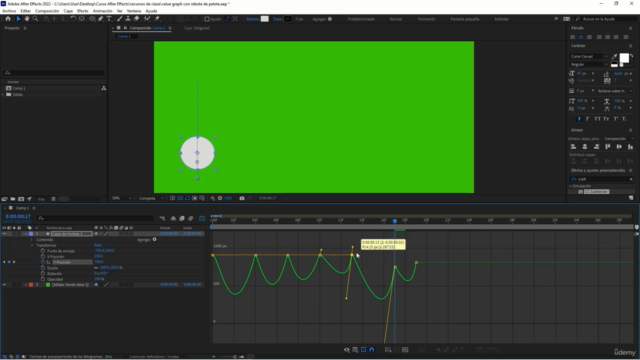Select the Hand tool
The width and height of the screenshot is (640, 360).
[x=27, y=19]
